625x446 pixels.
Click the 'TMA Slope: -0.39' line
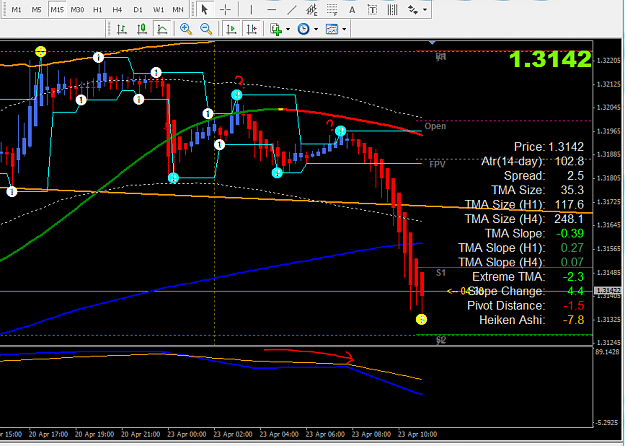[535, 233]
